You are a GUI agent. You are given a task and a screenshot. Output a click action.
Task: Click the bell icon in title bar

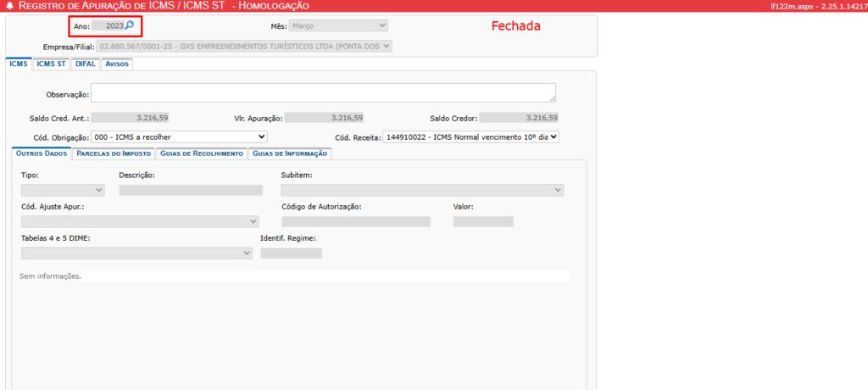coord(9,6)
